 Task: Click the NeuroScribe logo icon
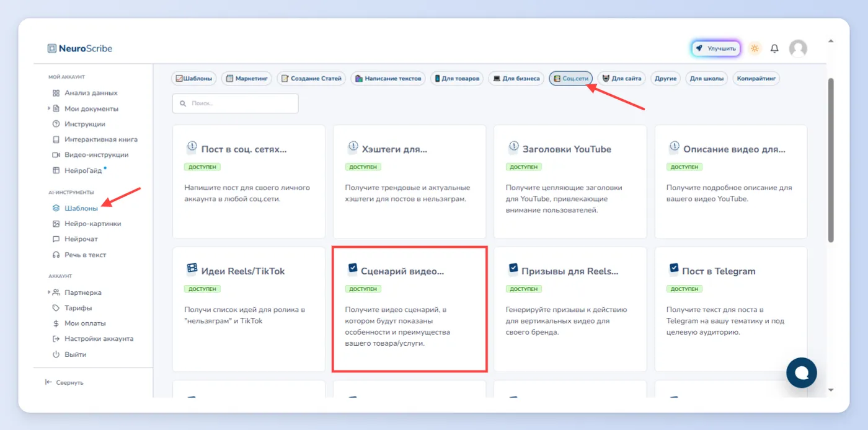[x=52, y=48]
